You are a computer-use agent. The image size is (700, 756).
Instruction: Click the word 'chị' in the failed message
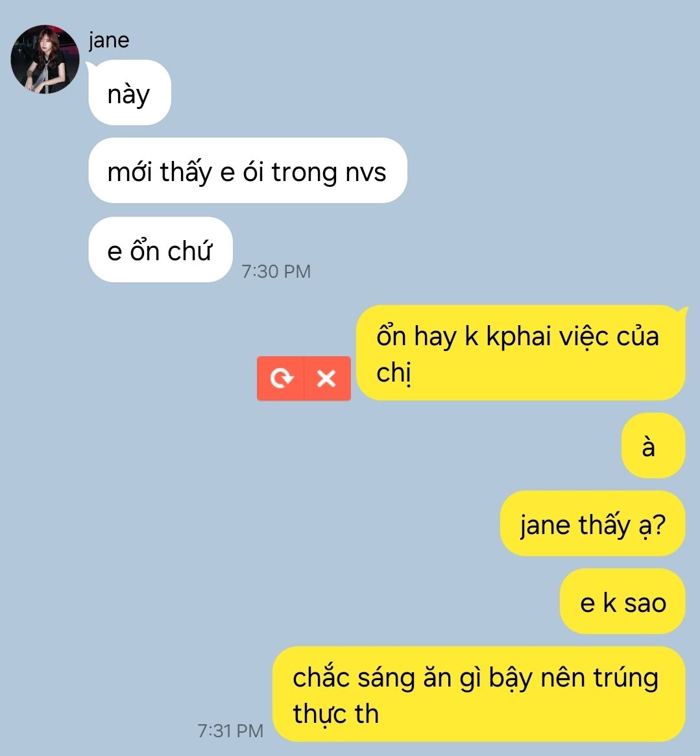click(393, 373)
